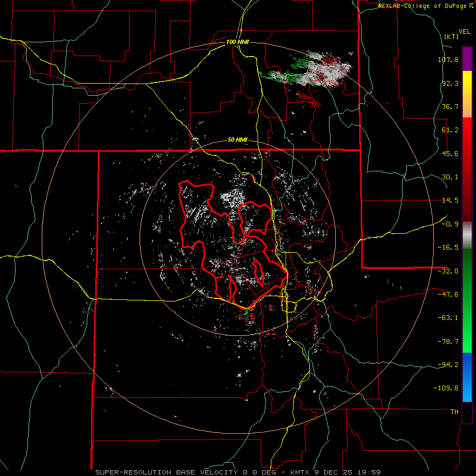Image resolution: width=476 pixels, height=476 pixels.
Task: Click the 45.6 velocity scale value
Action: pyautogui.click(x=450, y=153)
